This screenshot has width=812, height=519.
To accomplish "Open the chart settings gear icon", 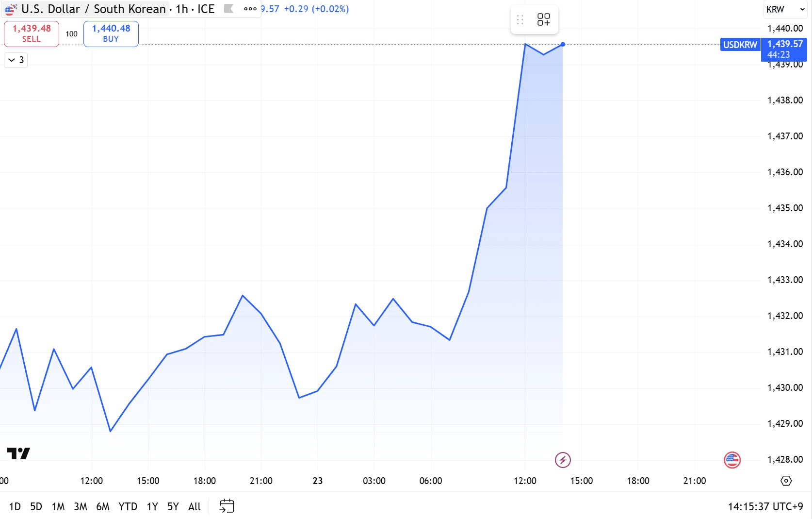I will (x=786, y=481).
